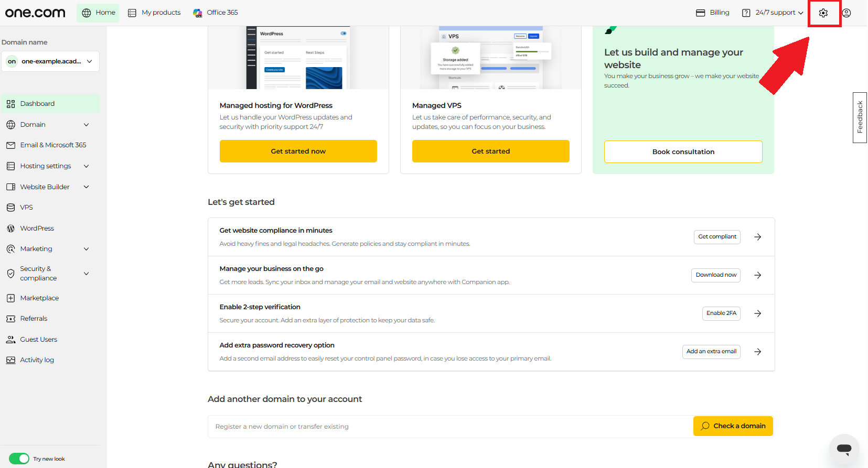868x468 pixels.
Task: Click the Check a domain button
Action: point(733,426)
